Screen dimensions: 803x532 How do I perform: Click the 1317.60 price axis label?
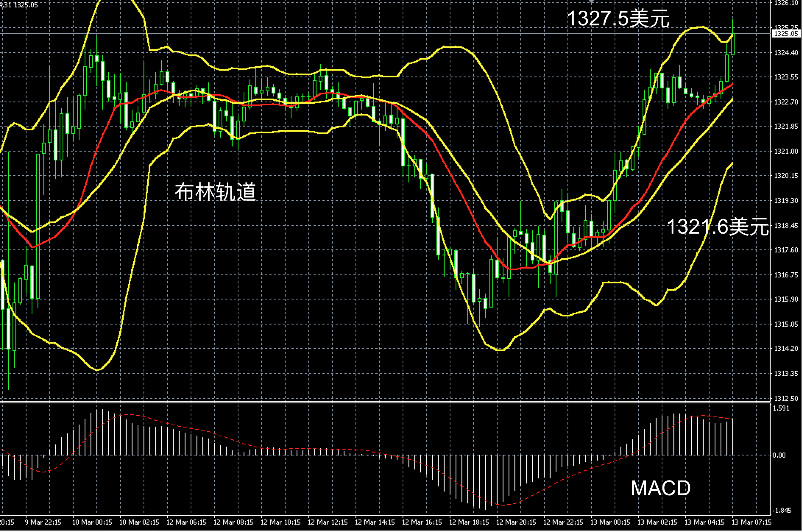pos(786,250)
